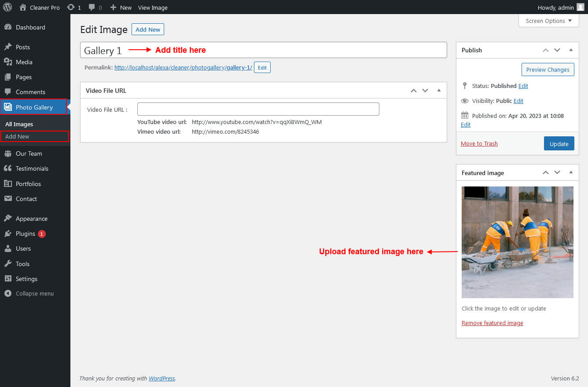Move Publish box up

(x=546, y=50)
